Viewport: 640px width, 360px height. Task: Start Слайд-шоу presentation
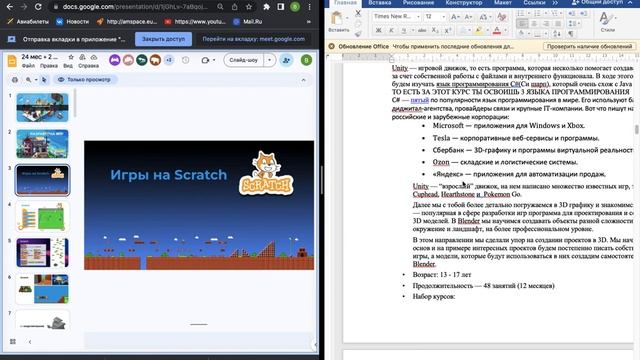(243, 60)
